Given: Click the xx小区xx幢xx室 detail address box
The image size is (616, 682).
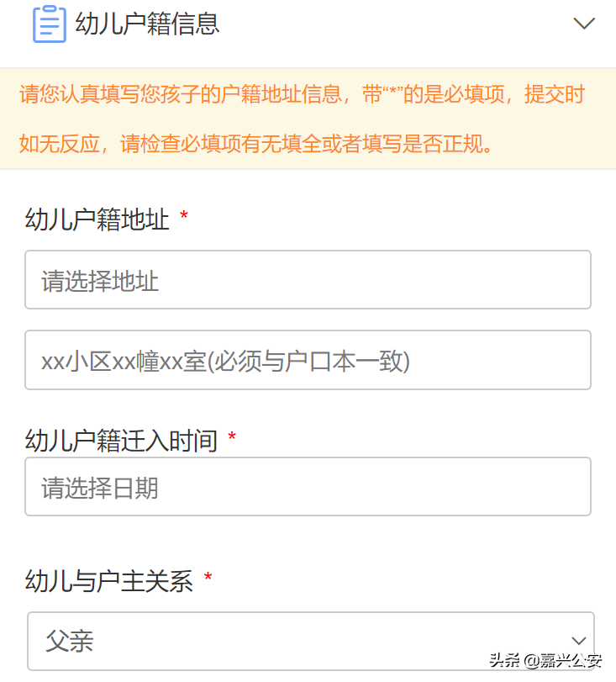Looking at the screenshot, I should (x=308, y=360).
